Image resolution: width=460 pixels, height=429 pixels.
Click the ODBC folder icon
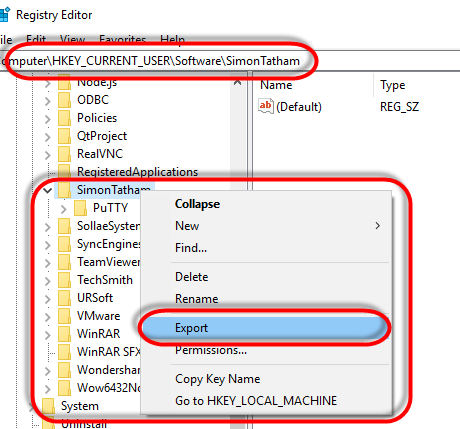point(64,100)
